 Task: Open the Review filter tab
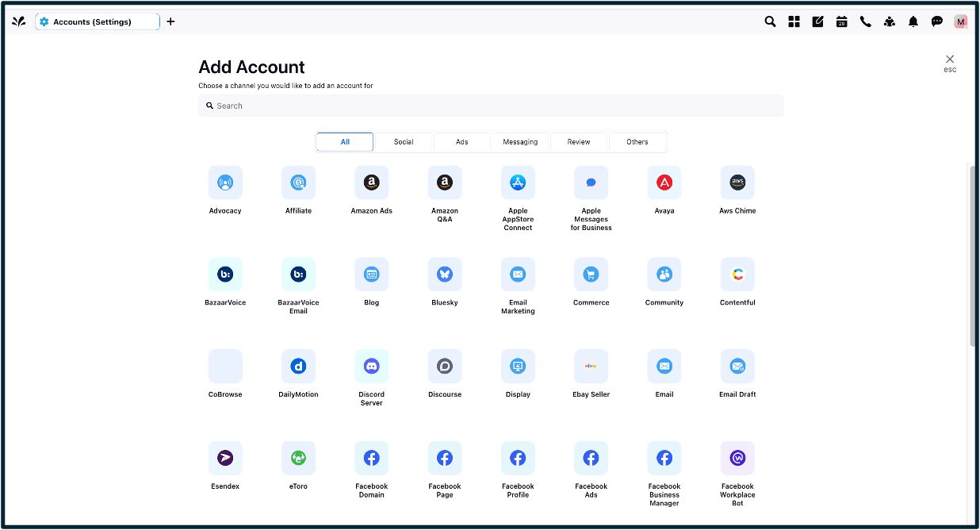[x=579, y=142]
